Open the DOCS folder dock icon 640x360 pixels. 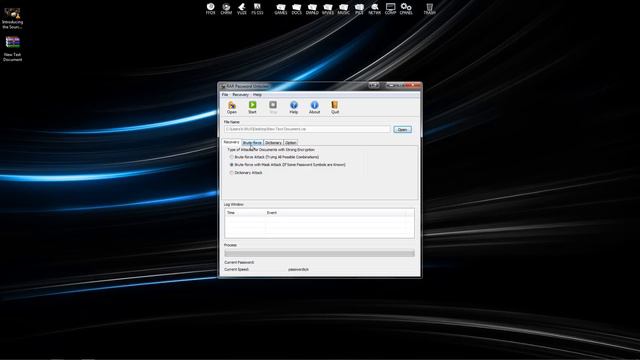coord(296,9)
